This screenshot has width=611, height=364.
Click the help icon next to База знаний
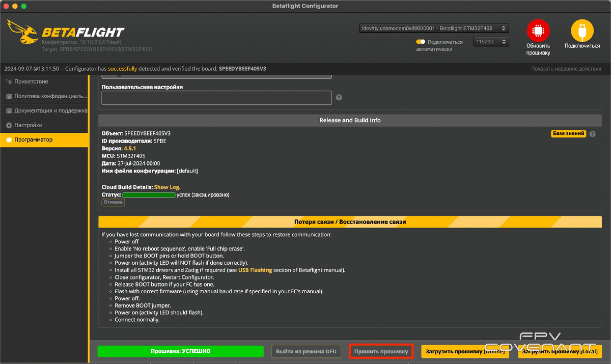[x=592, y=134]
